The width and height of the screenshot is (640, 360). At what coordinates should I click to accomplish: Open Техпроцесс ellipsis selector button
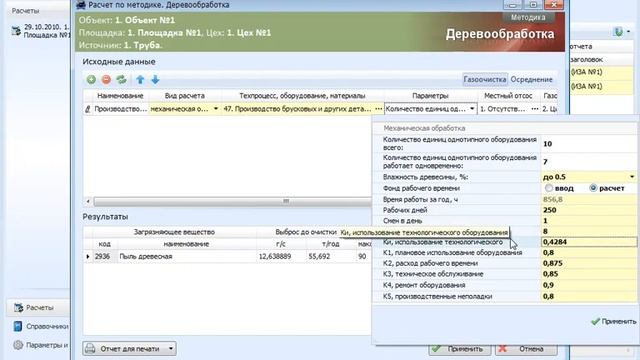coord(378,109)
